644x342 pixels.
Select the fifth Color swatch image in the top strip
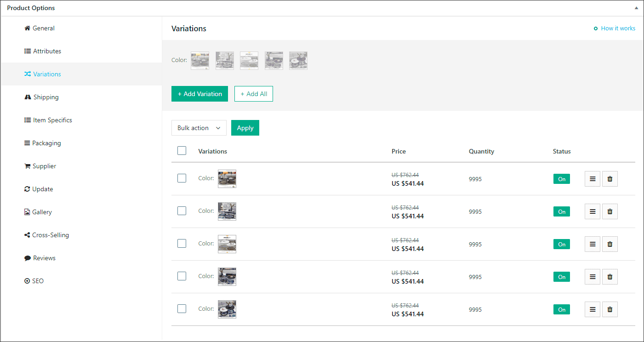pos(298,61)
